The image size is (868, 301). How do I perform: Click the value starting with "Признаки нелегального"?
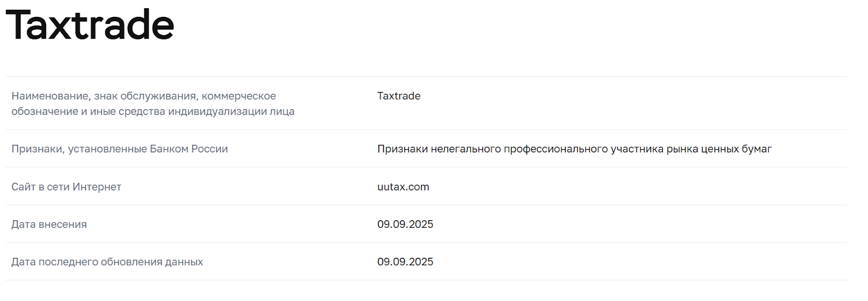[574, 149]
